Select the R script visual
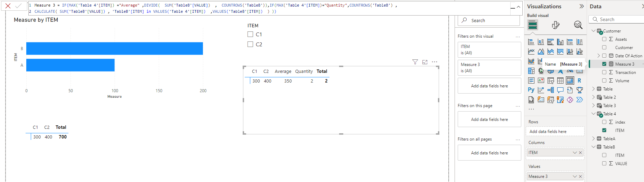 [x=580, y=80]
